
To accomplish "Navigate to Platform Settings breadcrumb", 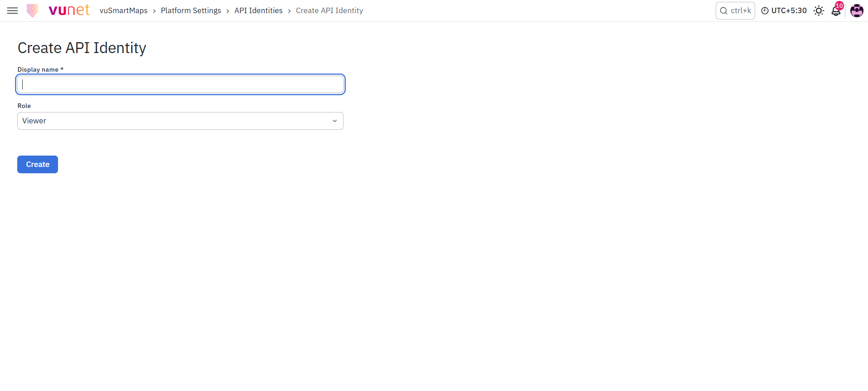I will (191, 10).
